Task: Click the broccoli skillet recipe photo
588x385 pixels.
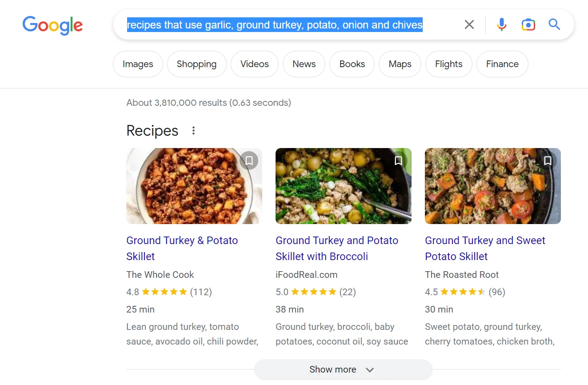Action: pos(343,187)
